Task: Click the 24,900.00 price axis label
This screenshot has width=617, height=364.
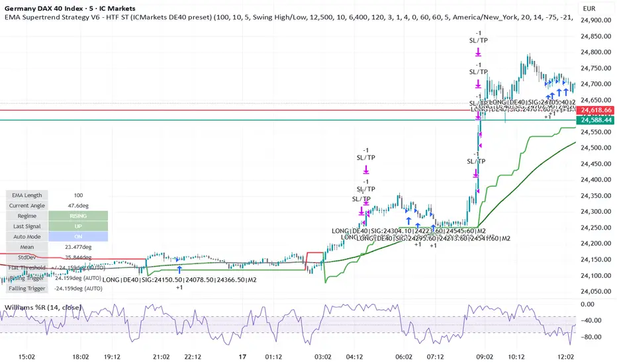Action: point(596,20)
